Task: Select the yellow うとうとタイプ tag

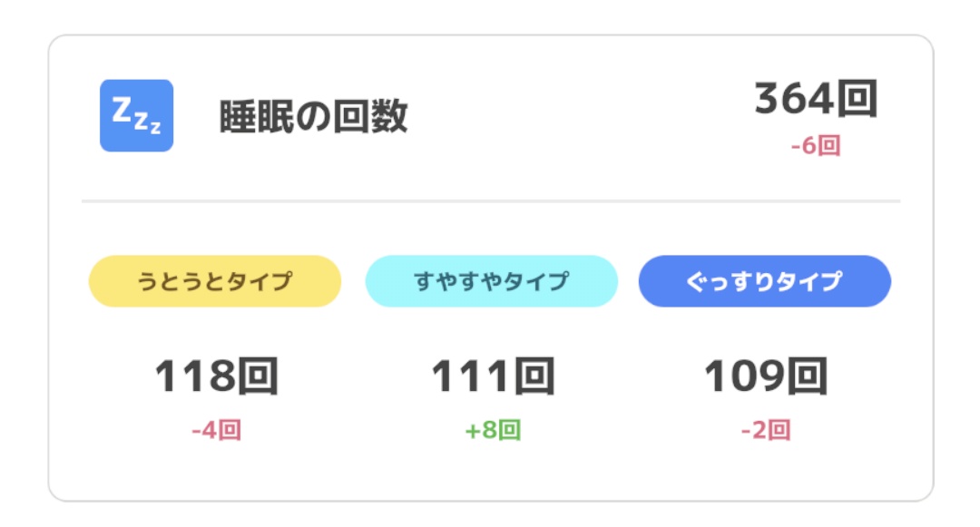Action: pyautogui.click(x=214, y=281)
